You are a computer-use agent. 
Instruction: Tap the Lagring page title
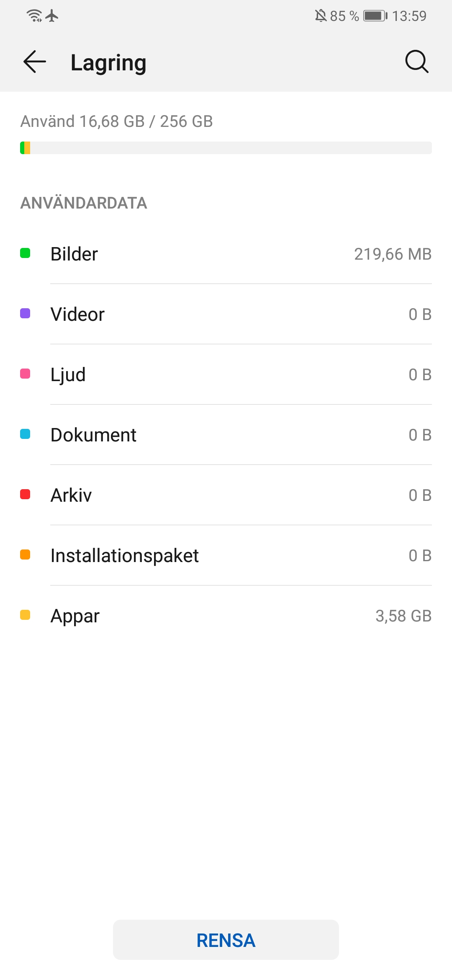[108, 63]
